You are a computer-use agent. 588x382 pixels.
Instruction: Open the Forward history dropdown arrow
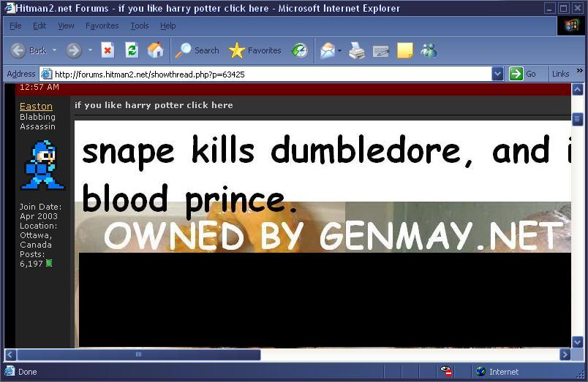pyautogui.click(x=90, y=50)
